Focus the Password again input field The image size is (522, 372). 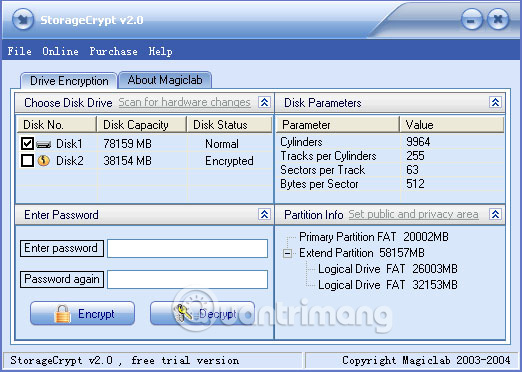click(x=187, y=279)
